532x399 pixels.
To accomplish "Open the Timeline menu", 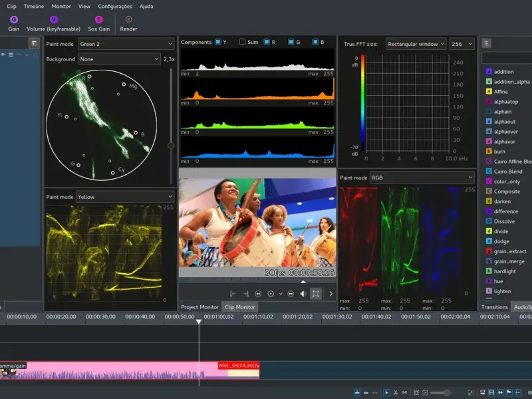I will point(34,6).
